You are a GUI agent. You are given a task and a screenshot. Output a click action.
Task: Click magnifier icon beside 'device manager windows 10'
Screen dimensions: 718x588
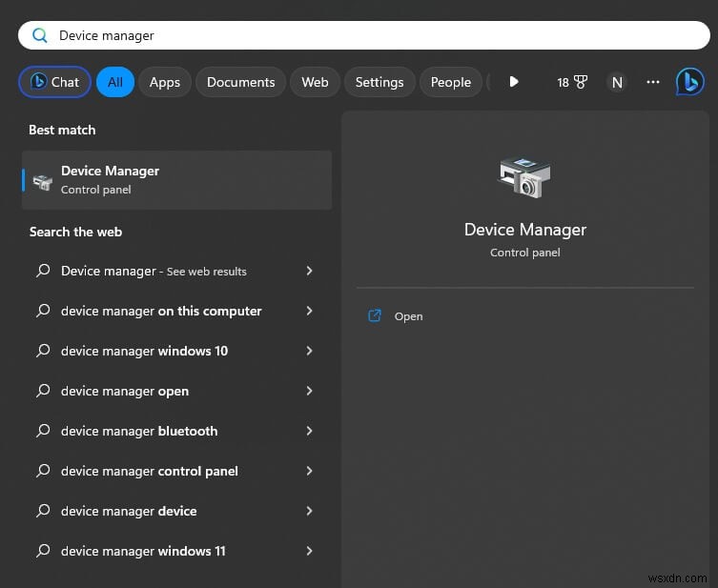coord(43,351)
